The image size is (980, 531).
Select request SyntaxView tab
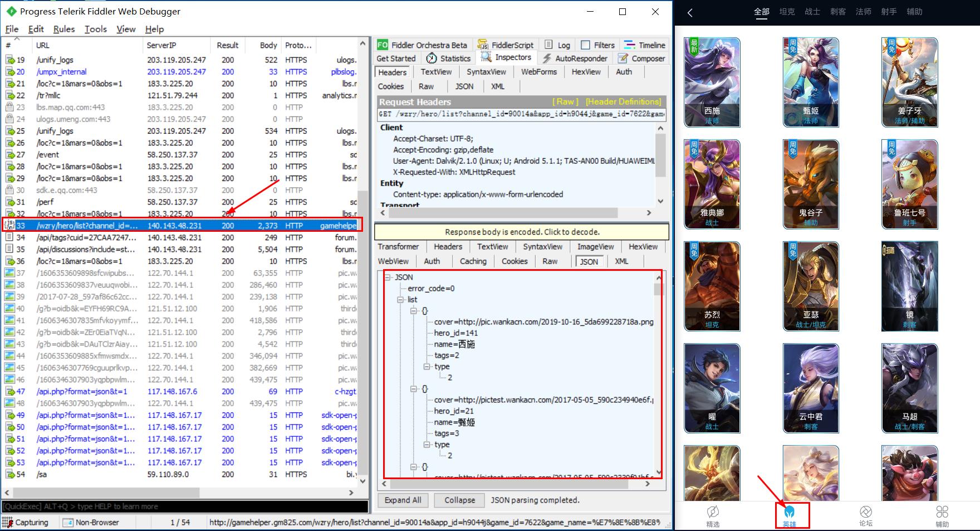[x=486, y=72]
